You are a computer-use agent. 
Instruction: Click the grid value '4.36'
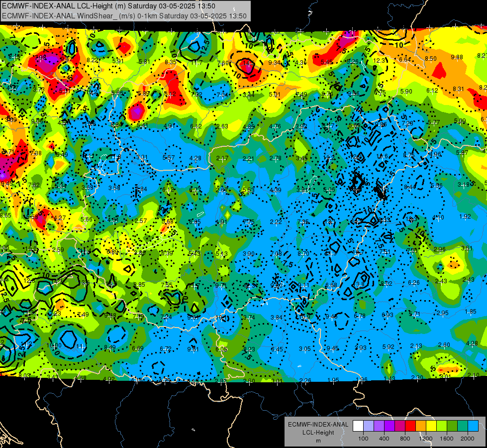click(x=300, y=63)
